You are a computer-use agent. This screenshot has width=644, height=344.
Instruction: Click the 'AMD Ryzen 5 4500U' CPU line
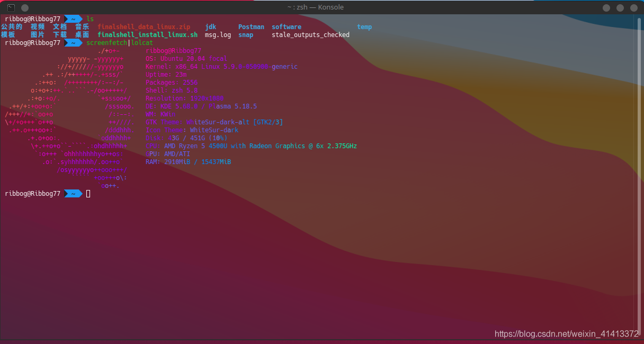click(251, 146)
